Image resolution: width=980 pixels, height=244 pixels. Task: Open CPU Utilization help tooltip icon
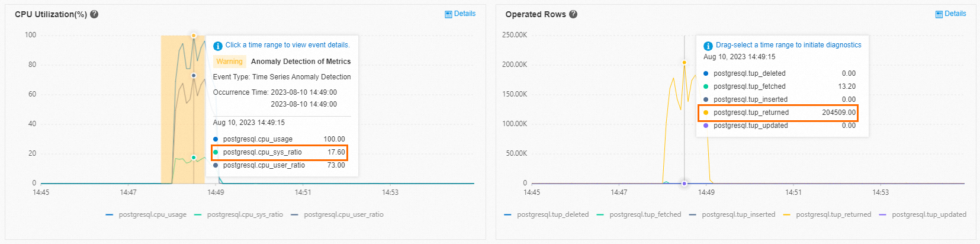[x=94, y=14]
